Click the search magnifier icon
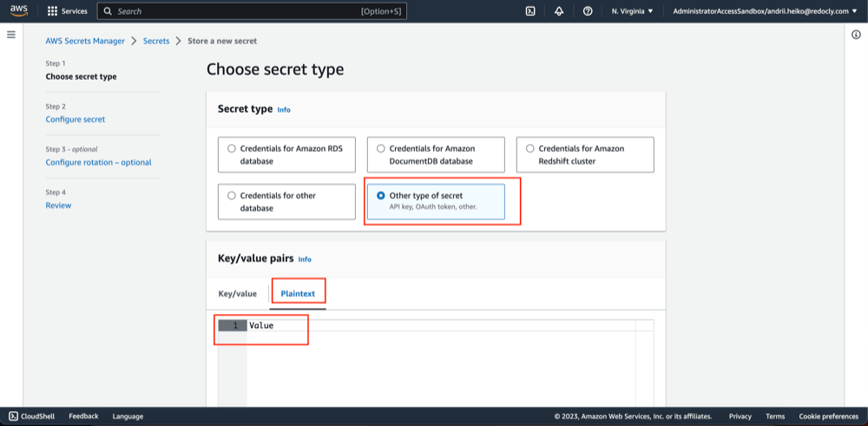The width and height of the screenshot is (868, 426). coord(108,11)
